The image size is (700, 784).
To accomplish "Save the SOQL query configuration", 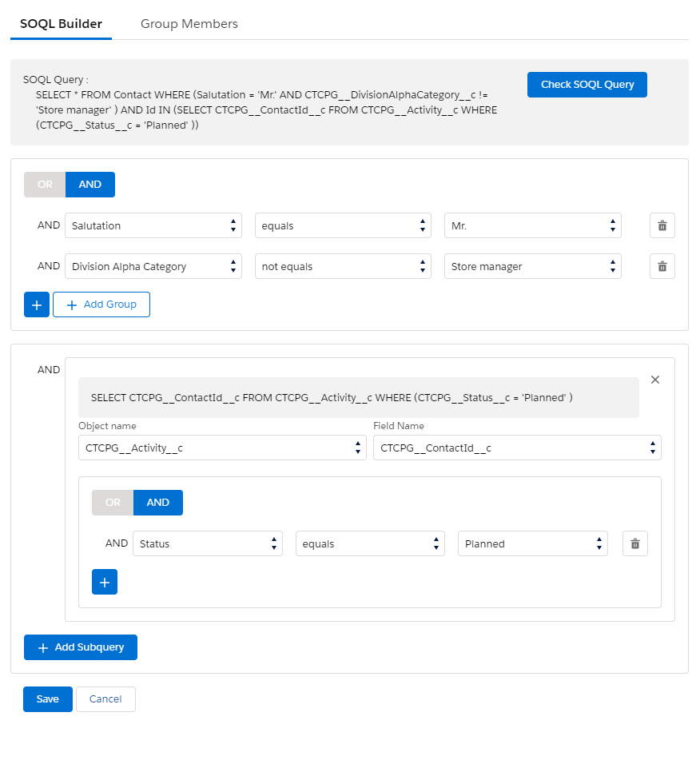I will 48,699.
